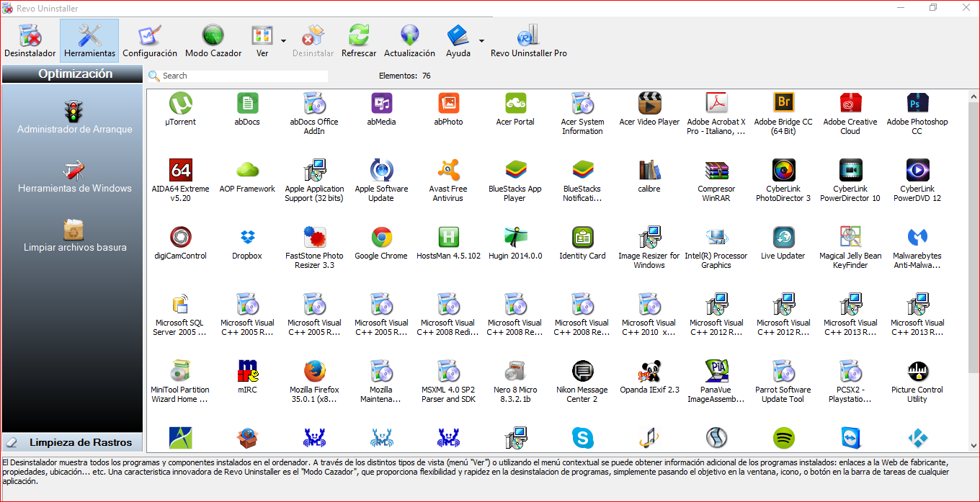Select Live Updater entry
The width and height of the screenshot is (980, 502).
coord(783,243)
